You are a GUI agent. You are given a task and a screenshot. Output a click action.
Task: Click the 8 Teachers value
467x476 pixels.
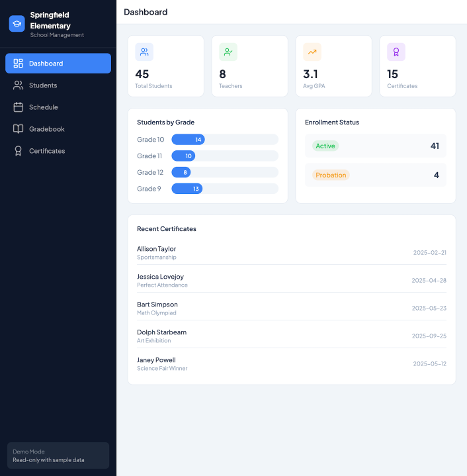coord(222,74)
